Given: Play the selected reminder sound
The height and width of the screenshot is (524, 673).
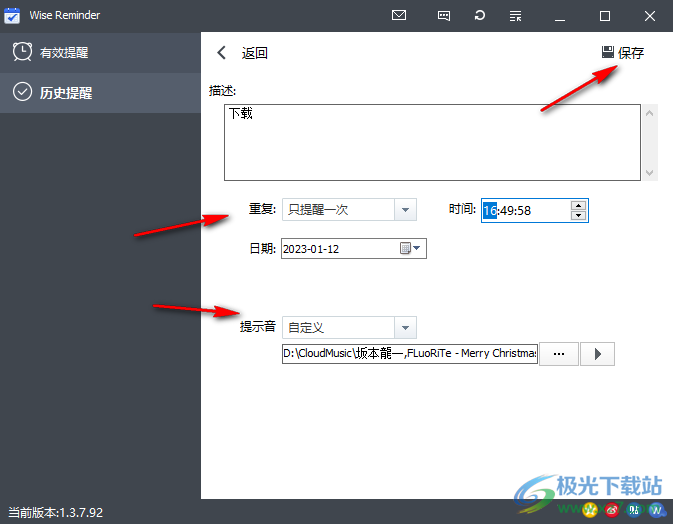Looking at the screenshot, I should tap(597, 354).
